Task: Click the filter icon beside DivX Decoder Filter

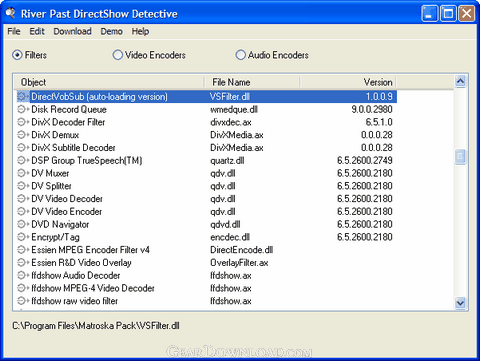Action: coord(23,122)
